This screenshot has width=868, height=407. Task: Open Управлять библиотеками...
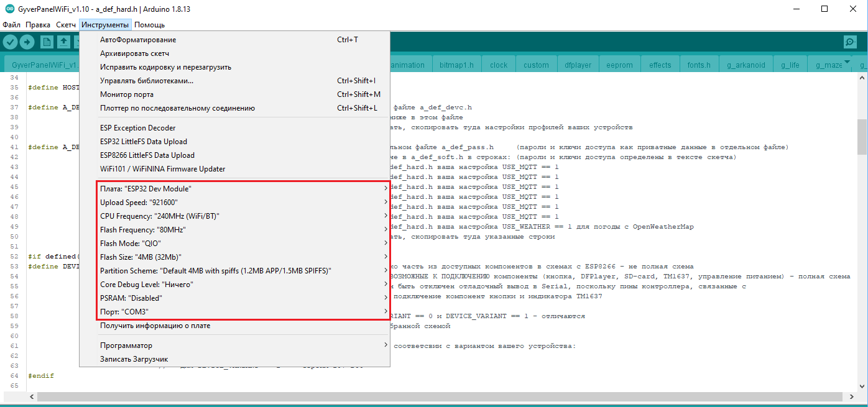coord(234,81)
